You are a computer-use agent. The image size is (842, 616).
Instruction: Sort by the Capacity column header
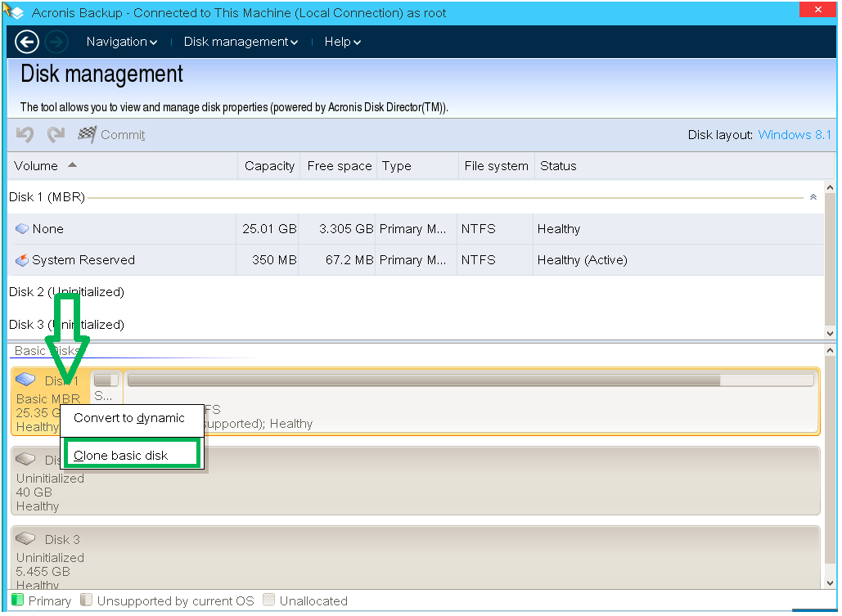click(x=269, y=166)
